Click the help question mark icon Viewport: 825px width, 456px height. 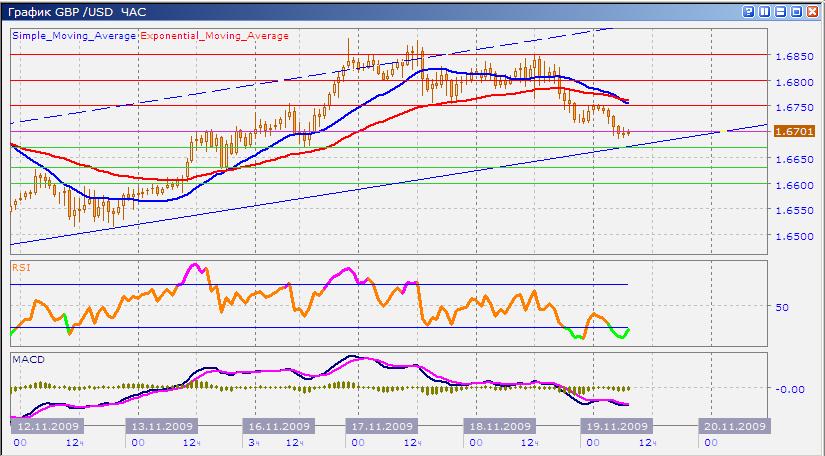pos(748,10)
